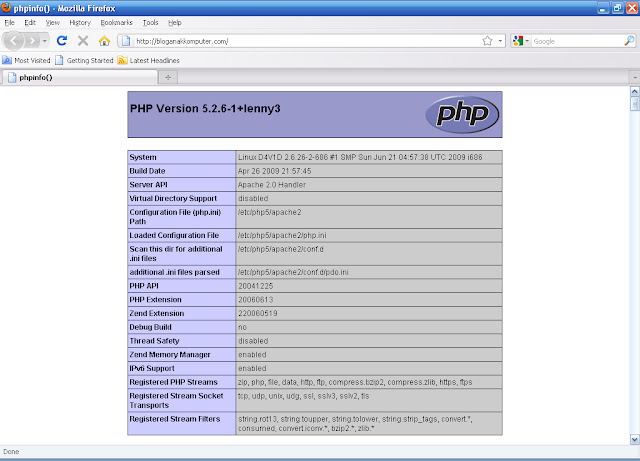Close the Firefox window
Screen dimensions: 640x461
[632, 8]
